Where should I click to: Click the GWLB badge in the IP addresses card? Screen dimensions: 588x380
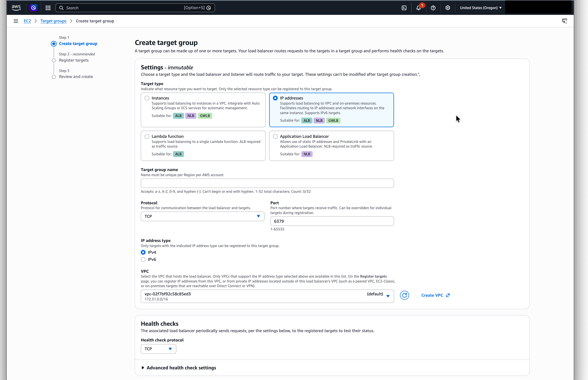pos(333,120)
